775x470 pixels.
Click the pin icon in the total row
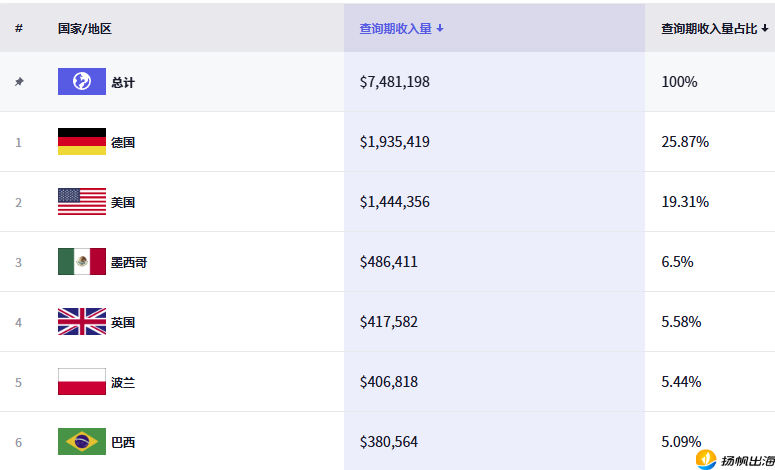[19, 82]
